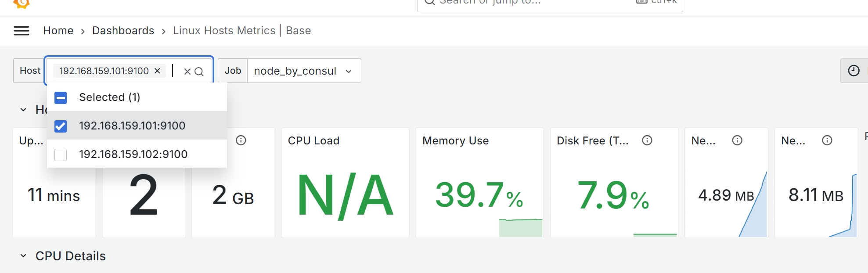This screenshot has width=868, height=273.
Task: Click the Memory Use sparkline graph
Action: click(521, 228)
